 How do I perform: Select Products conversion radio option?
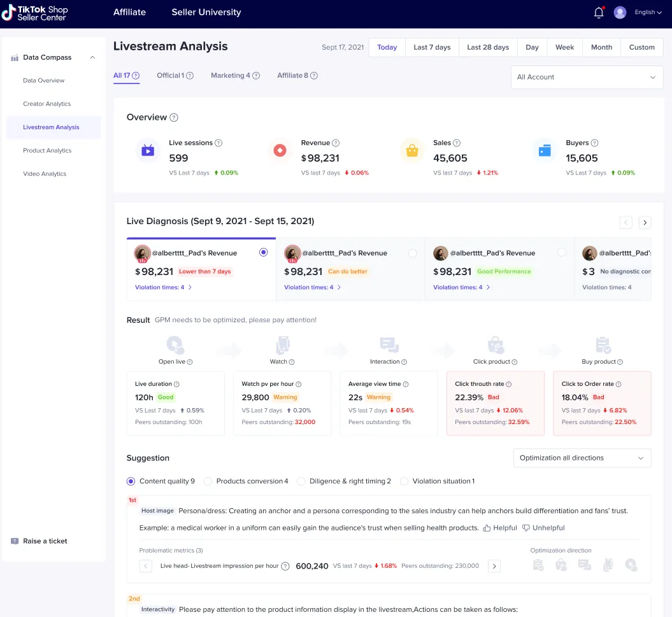[x=208, y=481]
